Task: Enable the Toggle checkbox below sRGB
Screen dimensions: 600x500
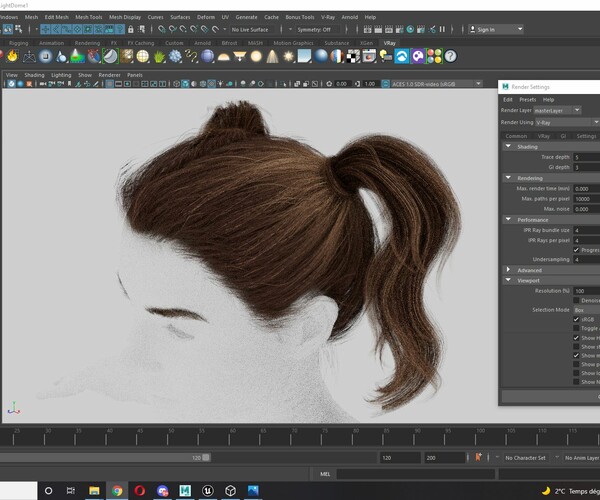Action: click(x=576, y=328)
